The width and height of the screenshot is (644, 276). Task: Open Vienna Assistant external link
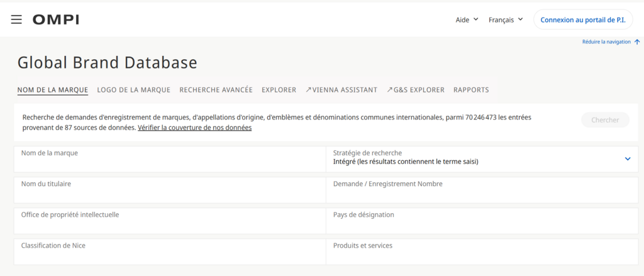click(x=341, y=90)
